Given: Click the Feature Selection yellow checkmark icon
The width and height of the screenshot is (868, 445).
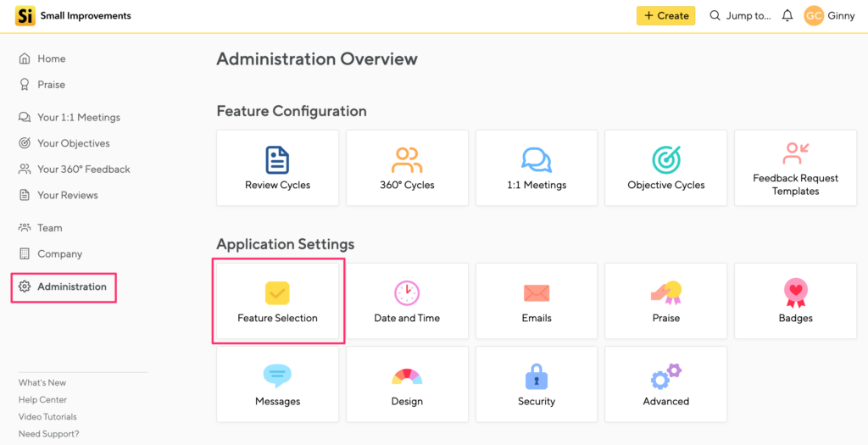Looking at the screenshot, I should tap(277, 292).
